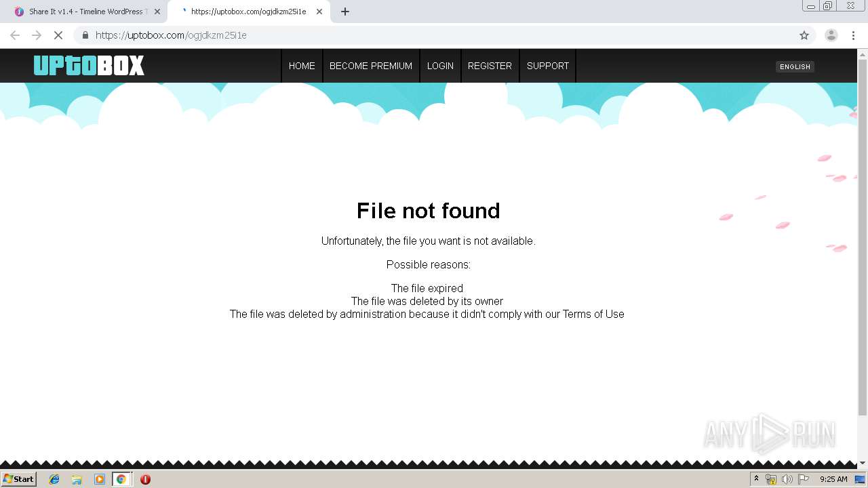Switch to the Share It v1.4 tab
Screen dimensions: 868x488
tap(87, 12)
